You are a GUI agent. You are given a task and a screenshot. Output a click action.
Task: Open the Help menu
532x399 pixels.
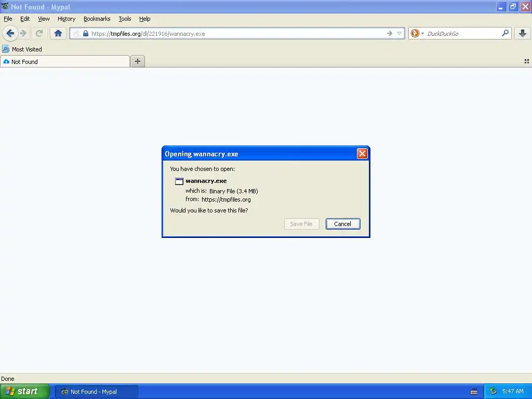(x=144, y=19)
